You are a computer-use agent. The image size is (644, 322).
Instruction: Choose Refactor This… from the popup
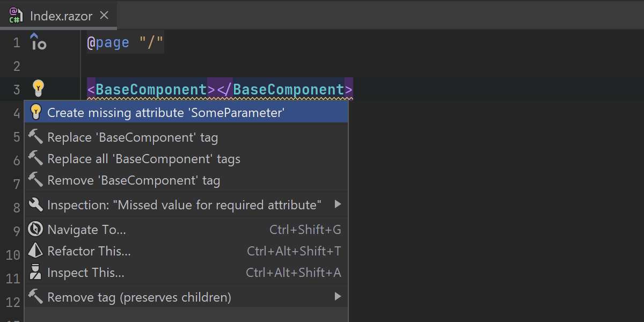pyautogui.click(x=89, y=251)
